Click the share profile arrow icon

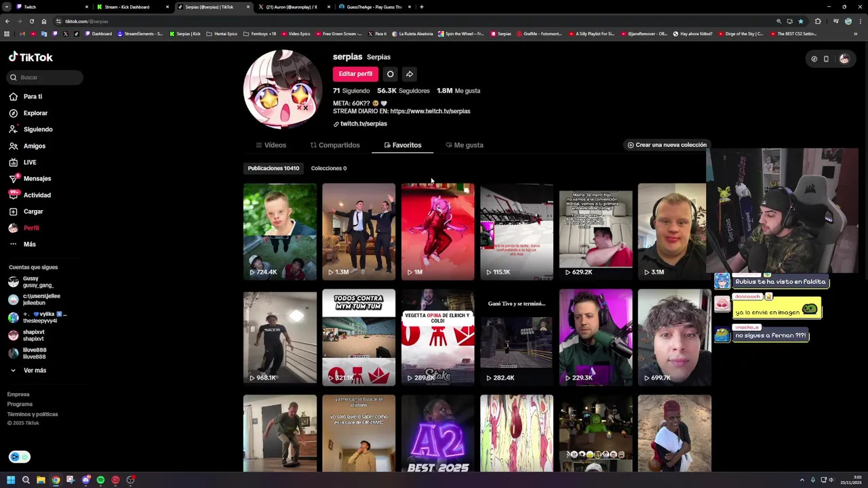(x=409, y=74)
